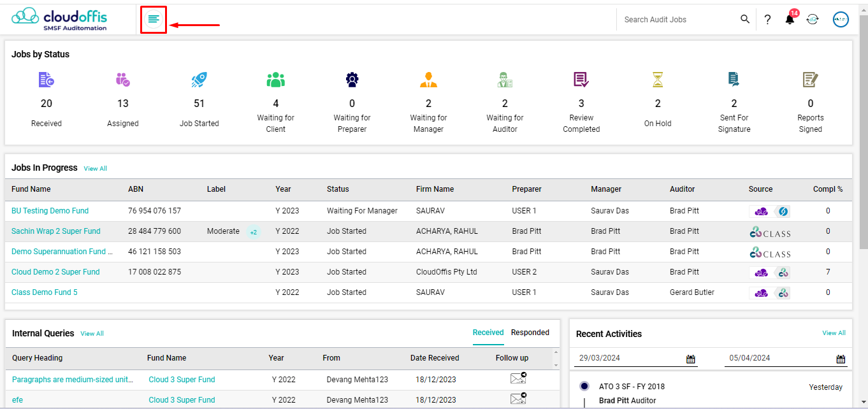Open the Paragraphs are medium-sized query
The height and width of the screenshot is (409, 868).
pos(73,380)
